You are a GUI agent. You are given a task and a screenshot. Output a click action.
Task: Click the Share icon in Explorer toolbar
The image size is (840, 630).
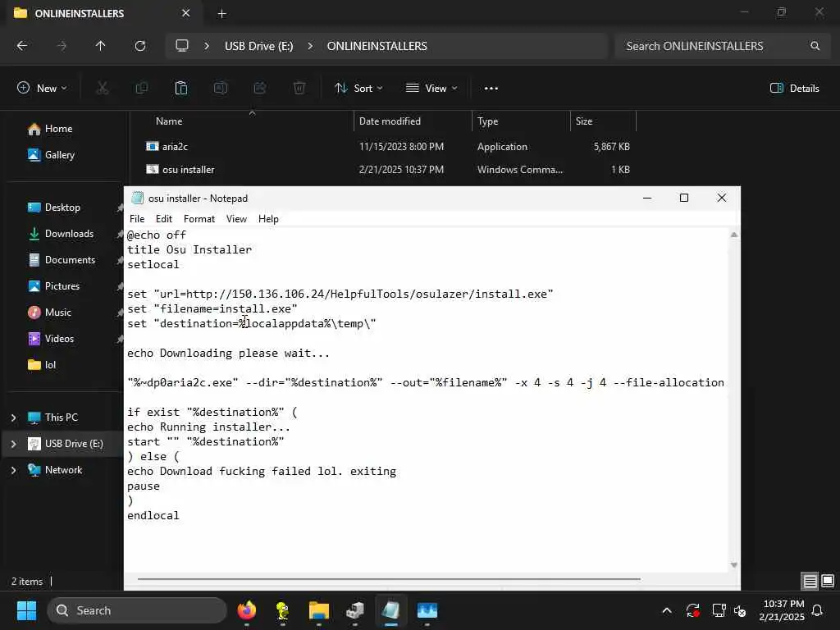[260, 88]
